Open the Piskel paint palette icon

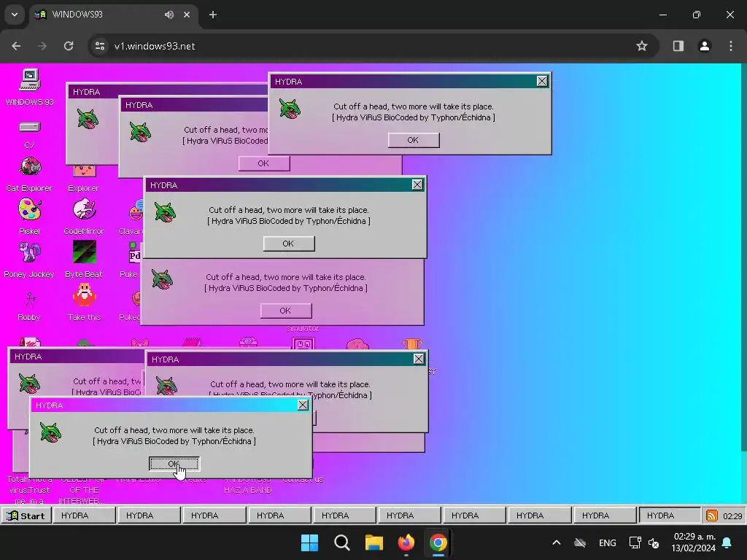coord(29,210)
